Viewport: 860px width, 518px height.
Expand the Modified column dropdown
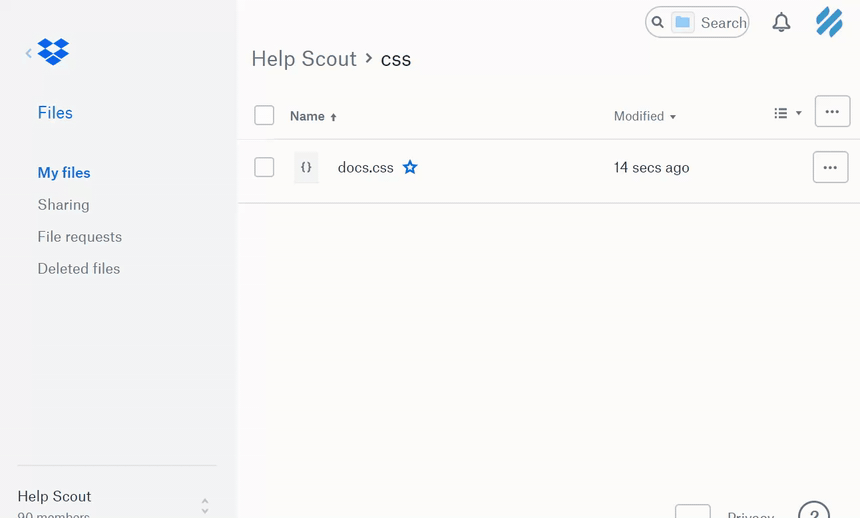point(645,116)
